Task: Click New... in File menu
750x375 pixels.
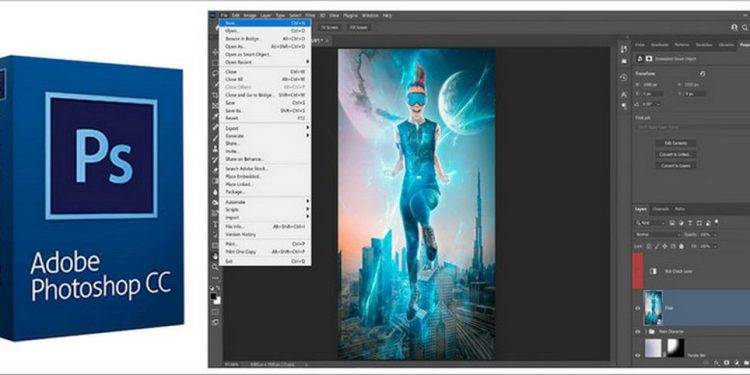Action: coord(265,22)
